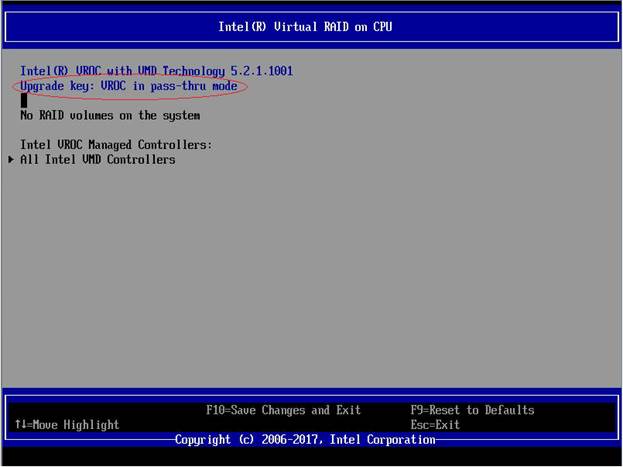
Task: Select the All Intel VMD Controllers entry
Action: pos(98,160)
